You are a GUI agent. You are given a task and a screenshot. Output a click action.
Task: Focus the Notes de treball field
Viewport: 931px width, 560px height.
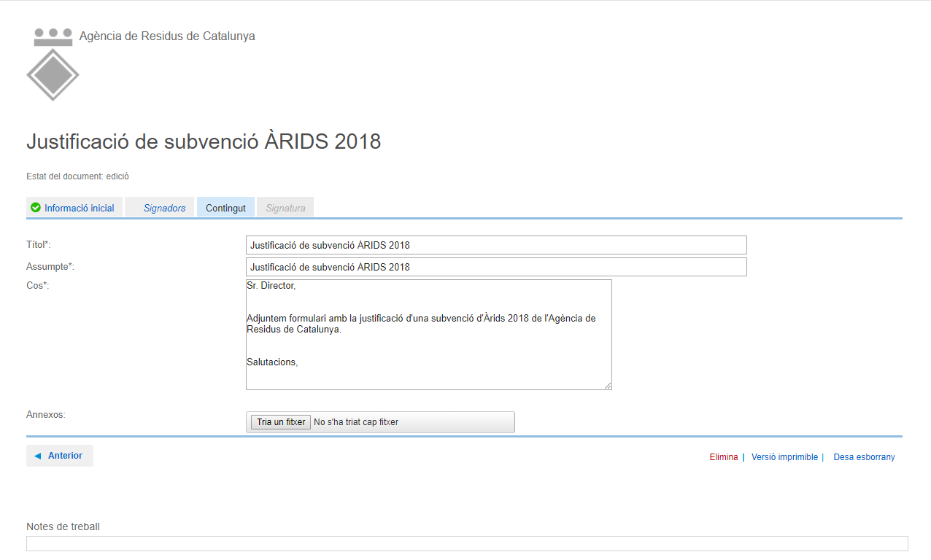pyautogui.click(x=467, y=543)
